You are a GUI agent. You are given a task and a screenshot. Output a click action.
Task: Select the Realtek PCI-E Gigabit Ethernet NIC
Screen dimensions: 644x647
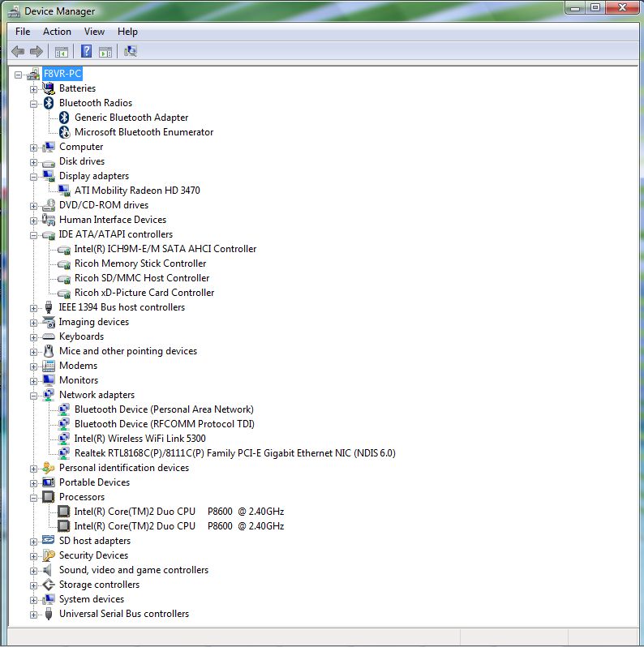[x=234, y=453]
